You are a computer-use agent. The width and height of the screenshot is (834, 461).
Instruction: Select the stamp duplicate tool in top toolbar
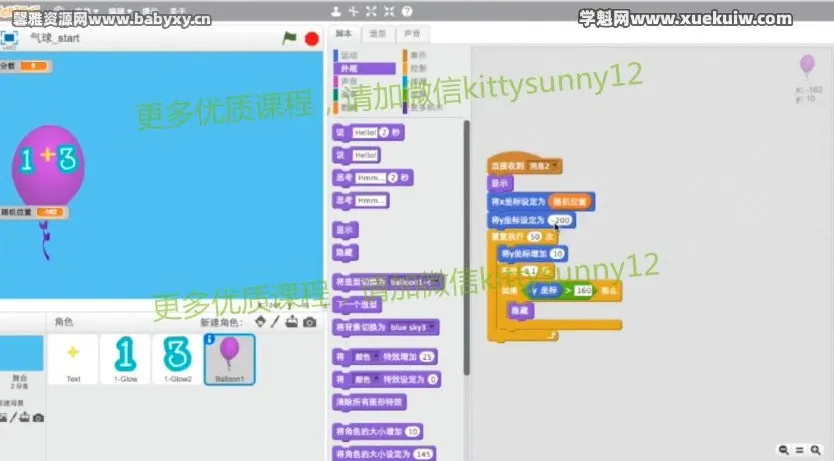click(335, 11)
